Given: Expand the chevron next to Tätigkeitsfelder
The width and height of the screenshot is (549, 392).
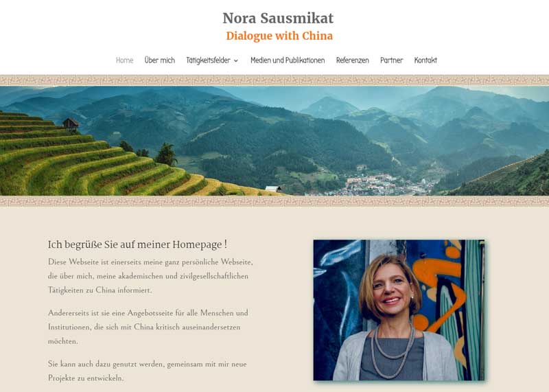Looking at the screenshot, I should pyautogui.click(x=236, y=60).
